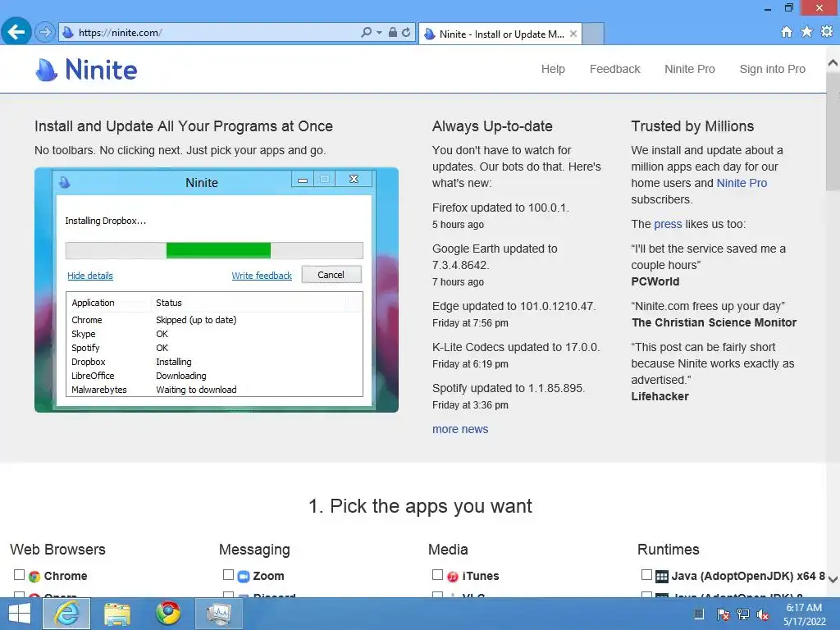This screenshot has height=630, width=840.
Task: Click 'Edge updated to 101.0.1210.47.' text
Action: [x=514, y=306]
